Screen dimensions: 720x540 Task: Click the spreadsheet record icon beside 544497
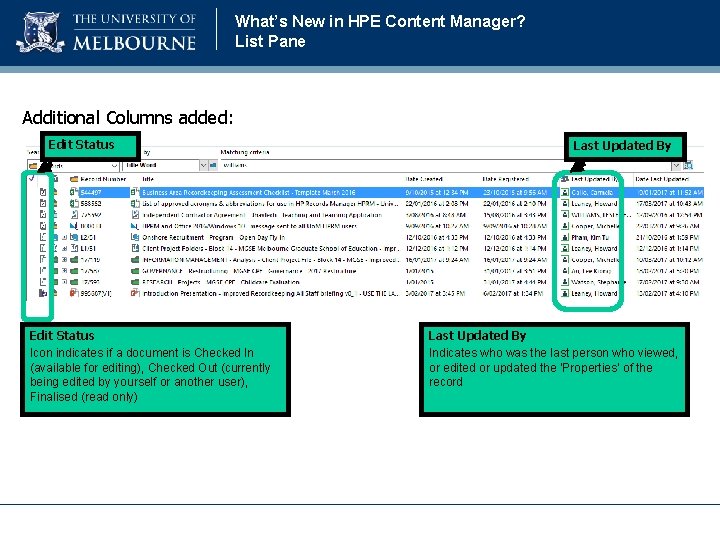74,192
